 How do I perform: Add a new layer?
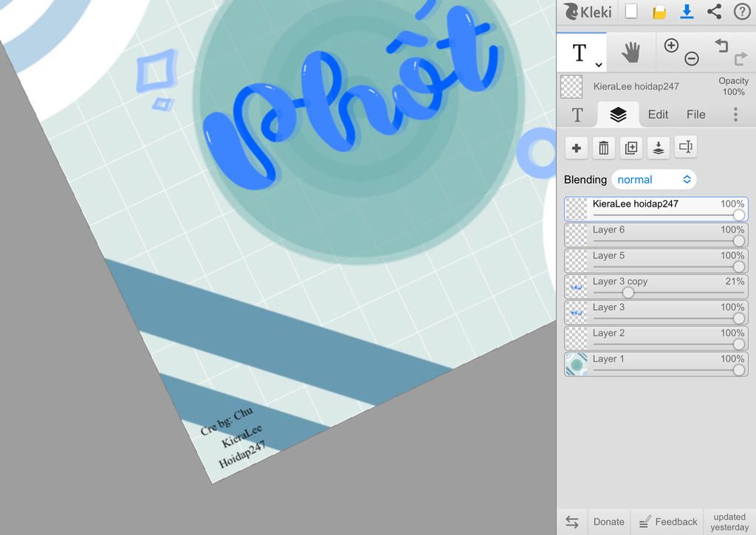[576, 148]
